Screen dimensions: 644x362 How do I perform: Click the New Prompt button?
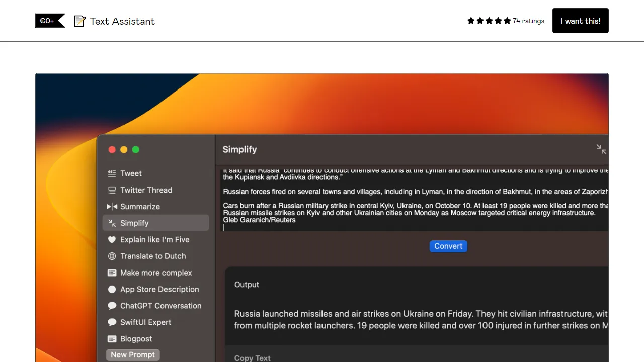pyautogui.click(x=133, y=355)
